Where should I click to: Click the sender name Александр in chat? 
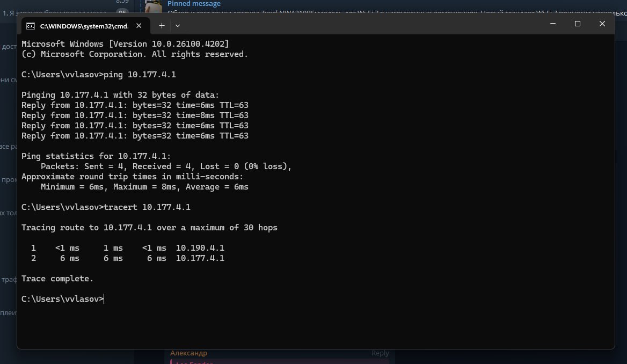(189, 353)
